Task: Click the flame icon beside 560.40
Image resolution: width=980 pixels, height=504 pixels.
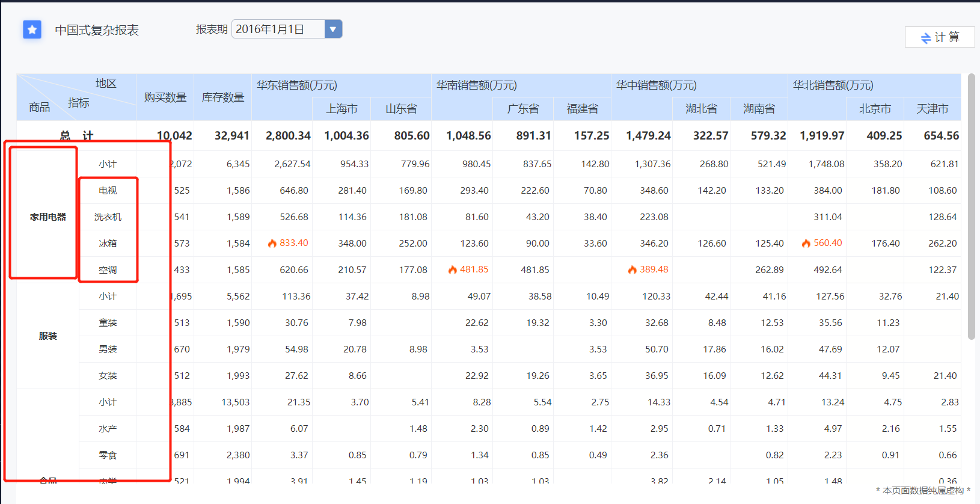Action: pyautogui.click(x=806, y=244)
